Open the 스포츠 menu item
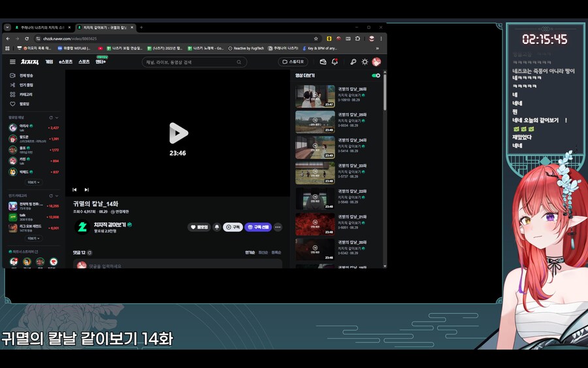The width and height of the screenshot is (588, 368). (84, 62)
